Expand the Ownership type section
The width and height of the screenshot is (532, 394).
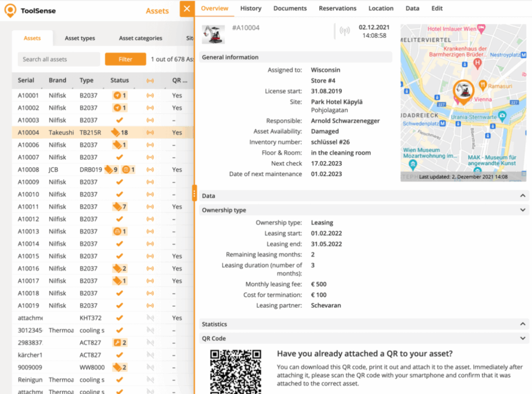[x=523, y=210]
